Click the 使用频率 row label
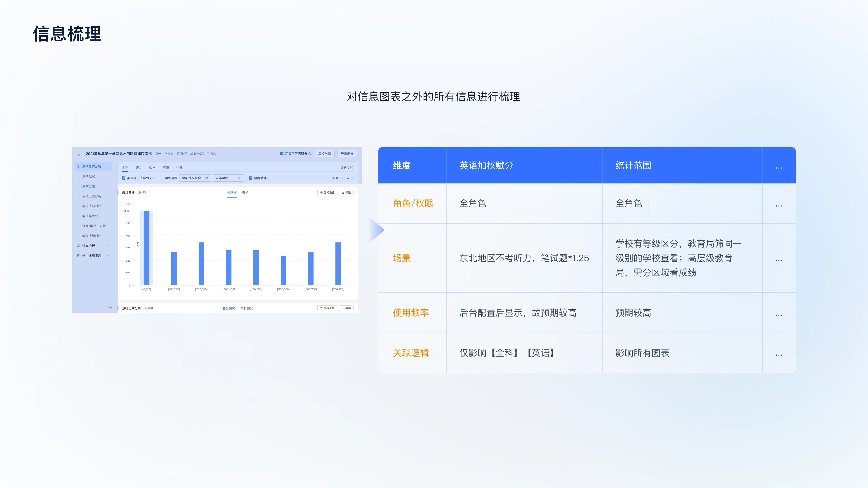The image size is (868, 488). pyautogui.click(x=411, y=312)
